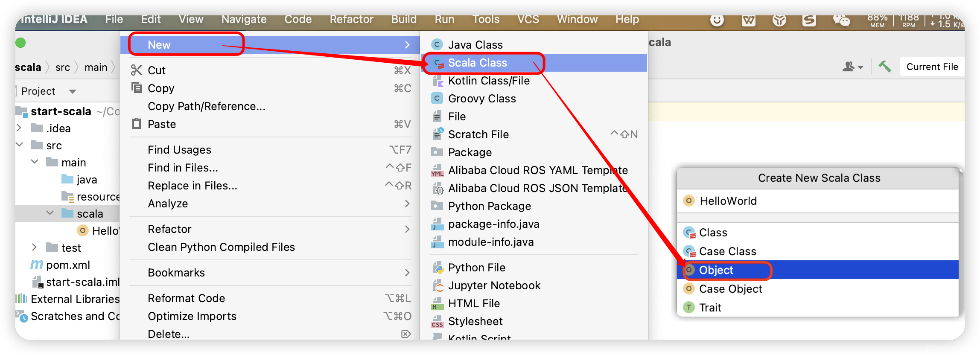Collapse the main folder
Image resolution: width=980 pixels, height=355 pixels.
[35, 162]
